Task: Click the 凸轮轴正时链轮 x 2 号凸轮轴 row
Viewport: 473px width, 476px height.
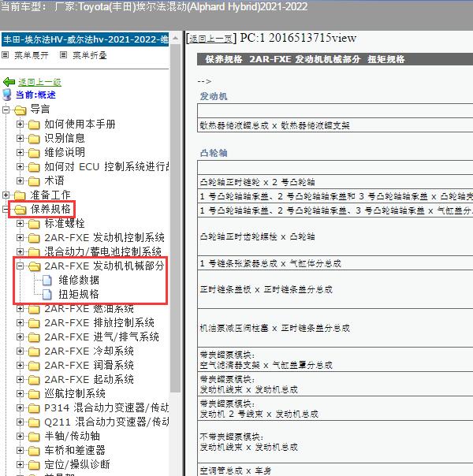Action: (335, 182)
